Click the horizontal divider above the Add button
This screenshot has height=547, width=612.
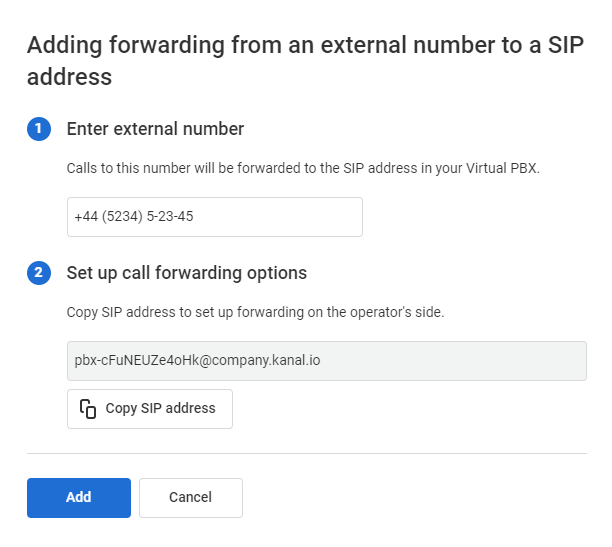point(307,454)
